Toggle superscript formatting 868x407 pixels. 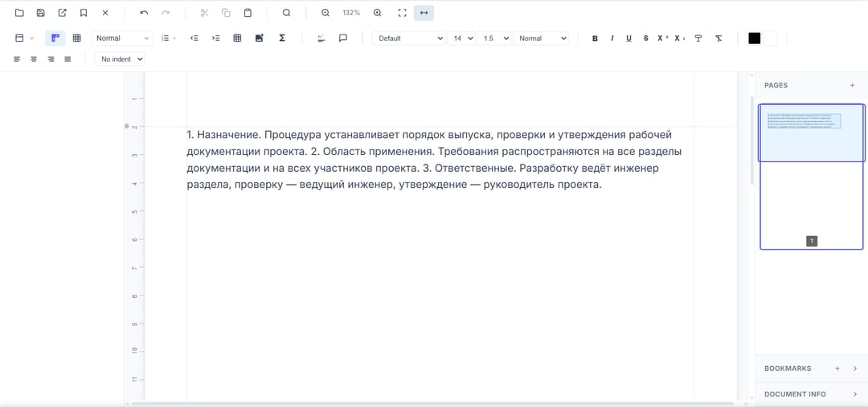(662, 39)
